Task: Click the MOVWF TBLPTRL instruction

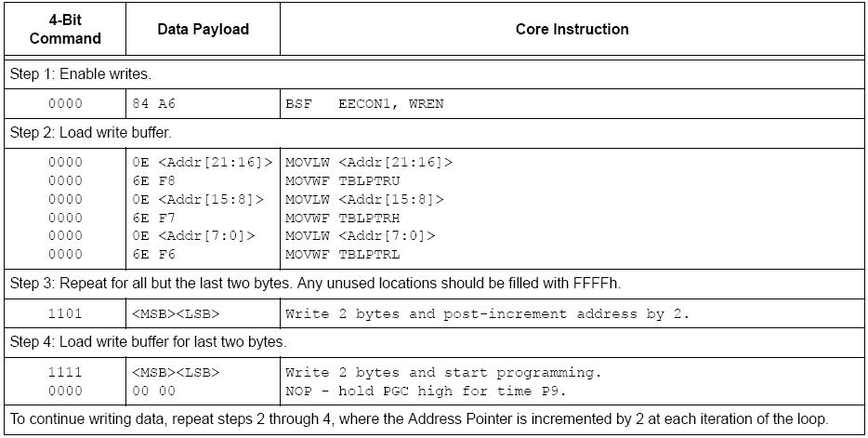Action: click(343, 254)
